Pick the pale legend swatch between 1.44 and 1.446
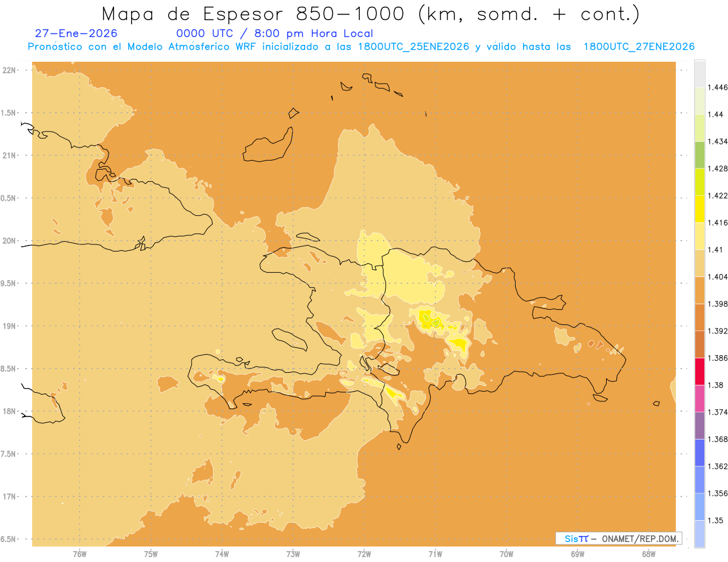Image resolution: width=728 pixels, height=562 pixels. (x=699, y=100)
